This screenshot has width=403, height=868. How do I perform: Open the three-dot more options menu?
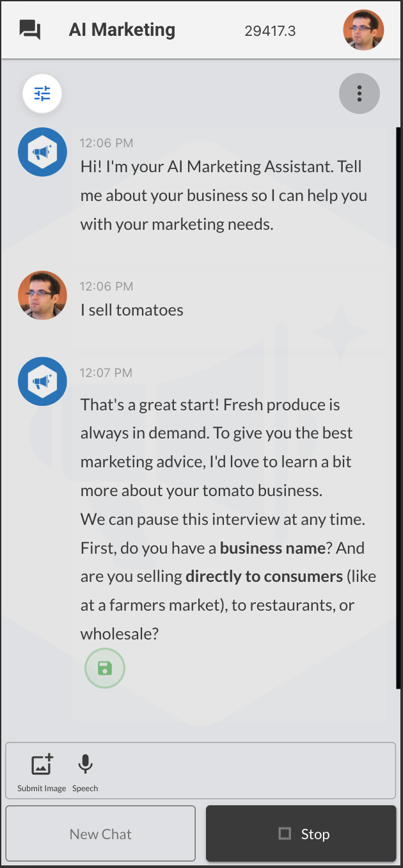(x=359, y=94)
